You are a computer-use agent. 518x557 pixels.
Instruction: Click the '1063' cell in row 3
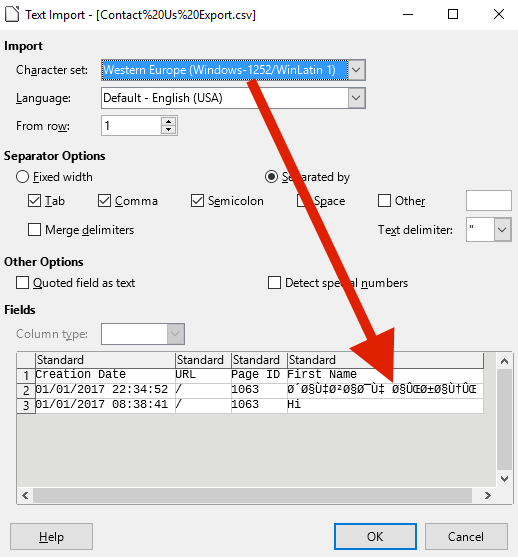[x=259, y=405]
